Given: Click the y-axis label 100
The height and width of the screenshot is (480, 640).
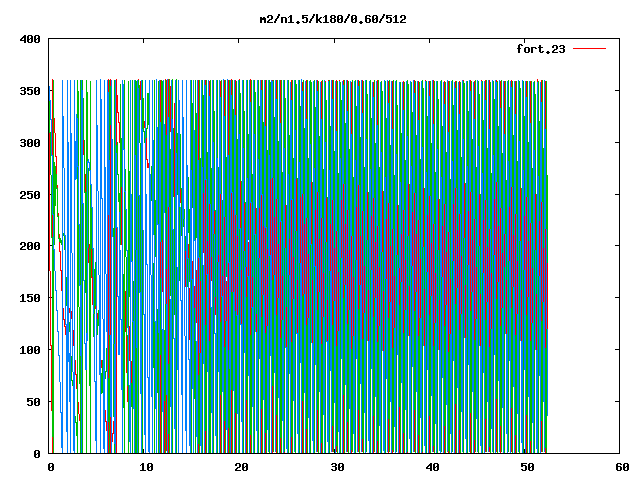Looking at the screenshot, I should (x=30, y=350).
